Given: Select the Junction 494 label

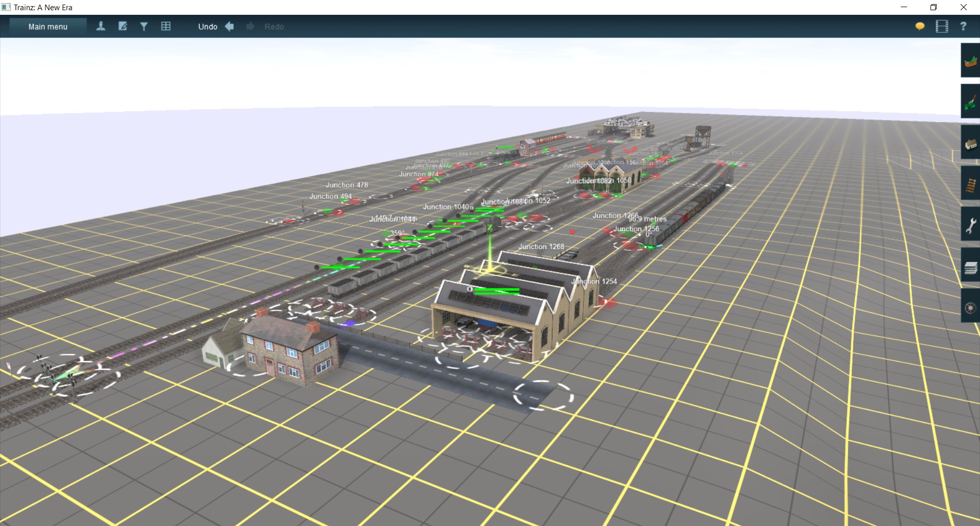Looking at the screenshot, I should pos(331,196).
